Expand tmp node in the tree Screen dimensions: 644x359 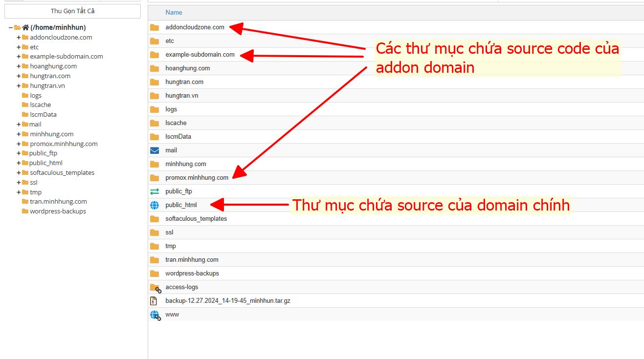click(x=19, y=192)
